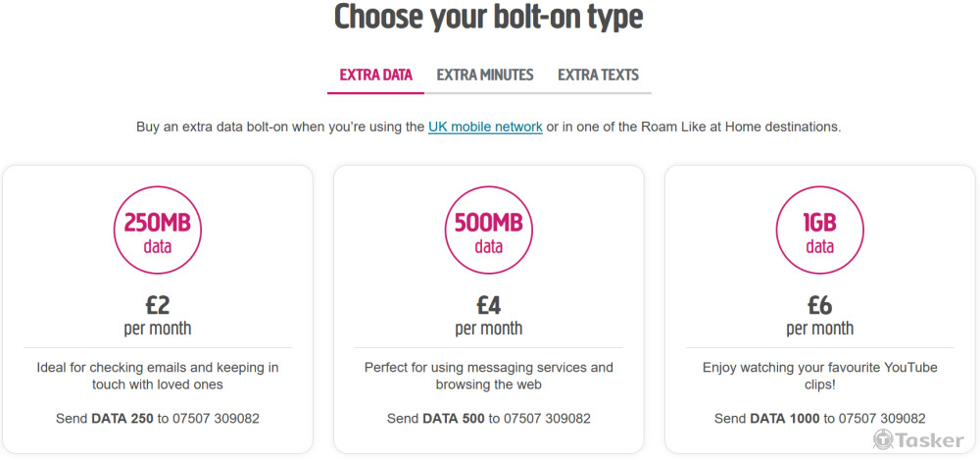The width and height of the screenshot is (980, 460).
Task: Click the 500MB data circle badge
Action: 489,232
